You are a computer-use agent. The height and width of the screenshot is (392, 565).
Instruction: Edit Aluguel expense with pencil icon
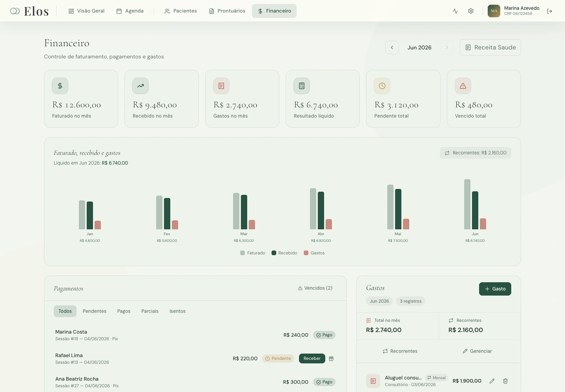point(492,381)
